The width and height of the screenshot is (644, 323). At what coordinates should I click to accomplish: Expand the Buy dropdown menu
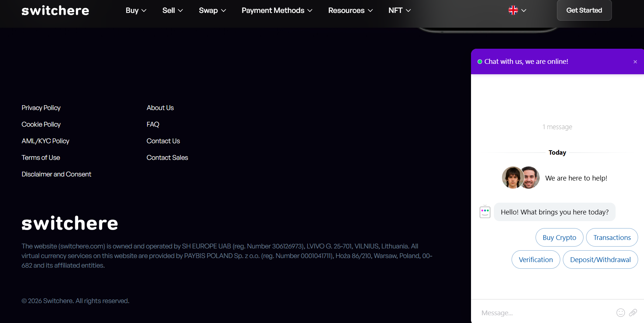pyautogui.click(x=136, y=10)
